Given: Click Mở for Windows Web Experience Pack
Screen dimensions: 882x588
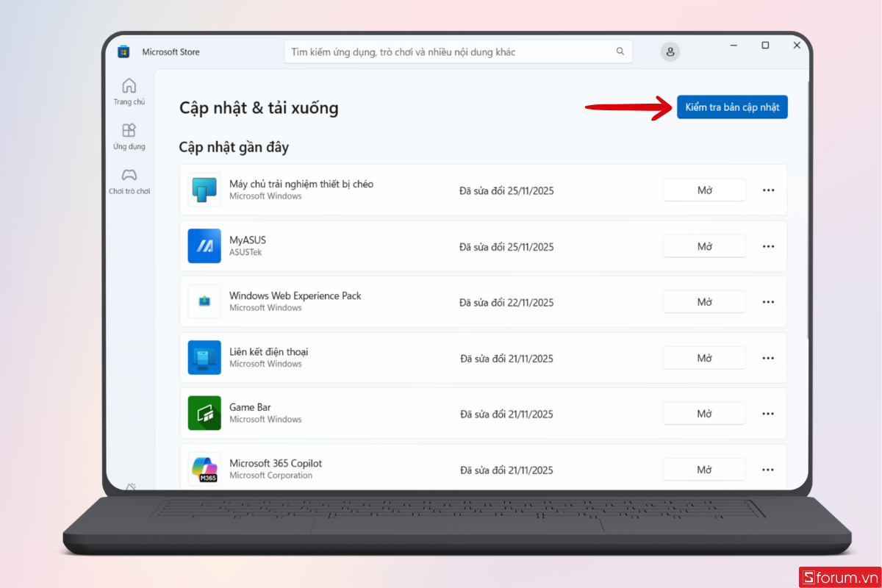Looking at the screenshot, I should tap(704, 302).
